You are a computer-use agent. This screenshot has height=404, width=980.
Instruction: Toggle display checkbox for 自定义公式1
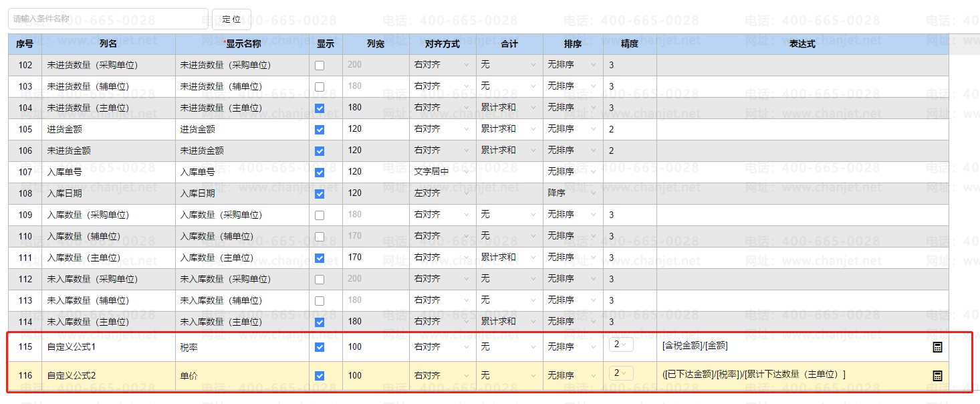pos(320,347)
